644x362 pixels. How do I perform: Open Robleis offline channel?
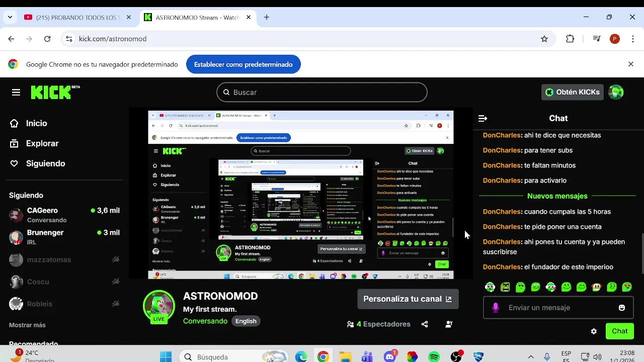pyautogui.click(x=64, y=304)
